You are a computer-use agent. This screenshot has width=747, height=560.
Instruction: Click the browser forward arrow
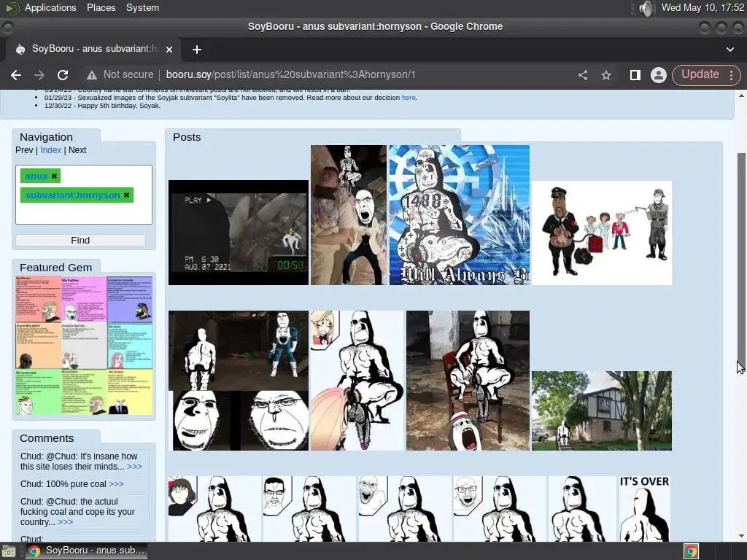pyautogui.click(x=39, y=75)
